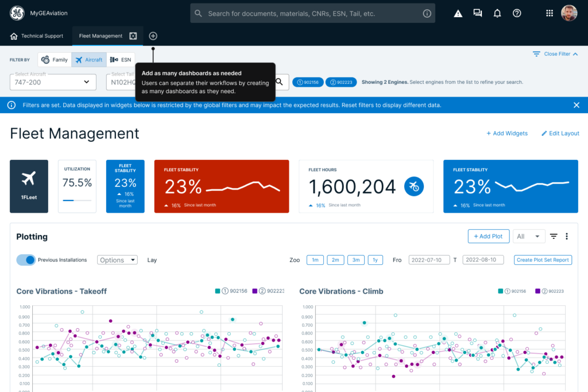The width and height of the screenshot is (588, 392).
Task: Open the notifications bell
Action: click(497, 13)
